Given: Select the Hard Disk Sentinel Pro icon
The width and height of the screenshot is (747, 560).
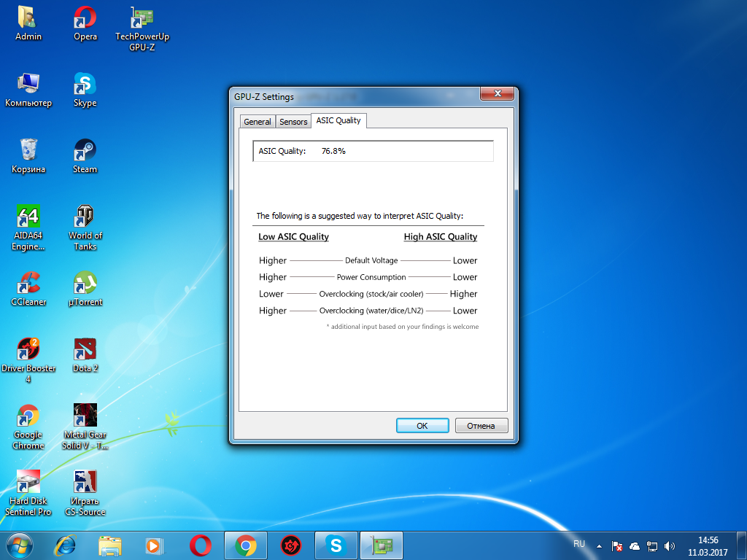Looking at the screenshot, I should point(28,493).
